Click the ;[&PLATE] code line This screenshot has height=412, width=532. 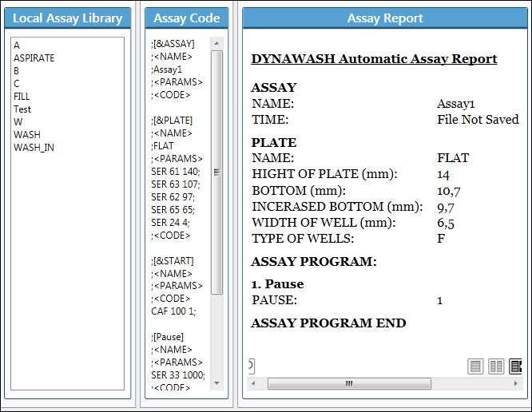(x=172, y=121)
